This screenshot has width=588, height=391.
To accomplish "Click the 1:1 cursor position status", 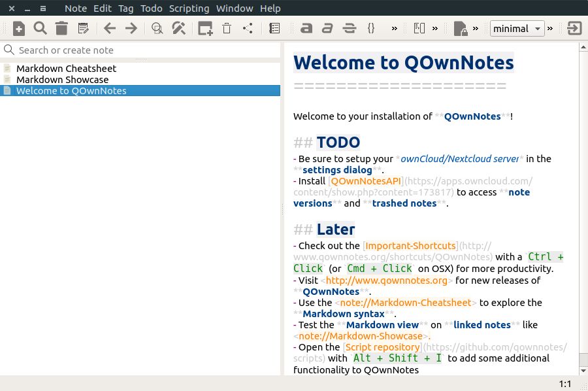I will pos(564,384).
